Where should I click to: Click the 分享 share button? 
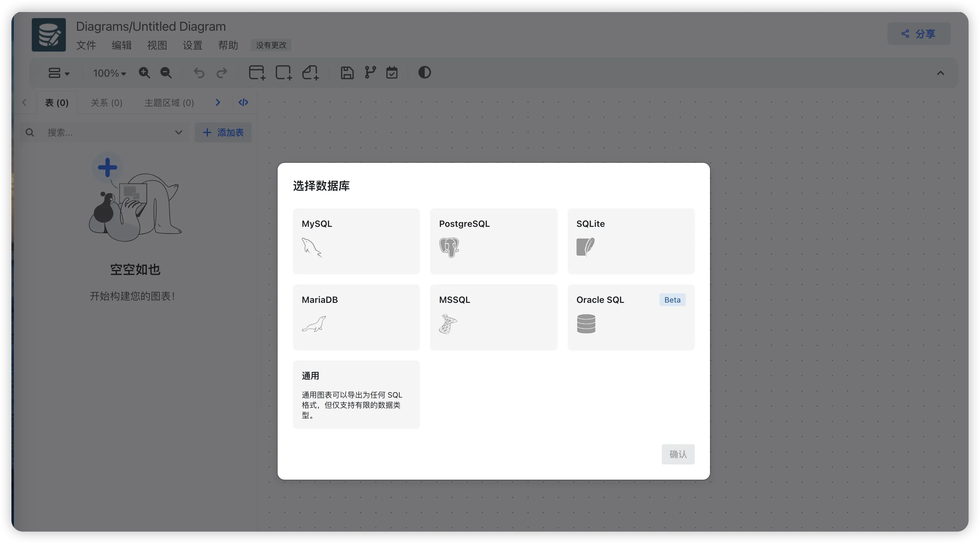[919, 34]
